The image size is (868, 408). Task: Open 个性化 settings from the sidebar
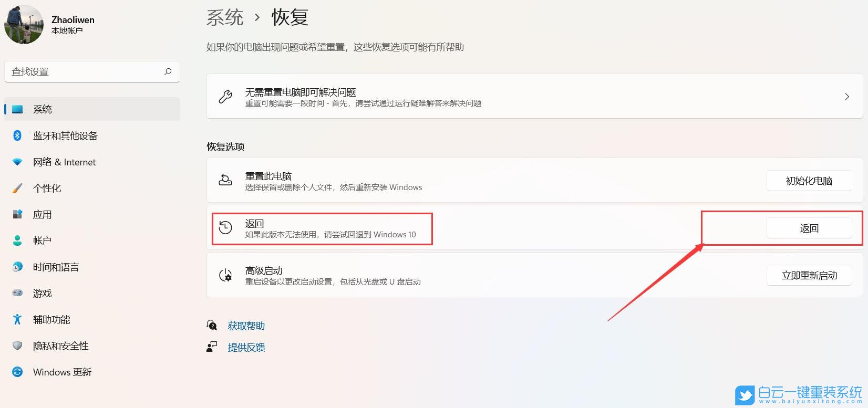(x=47, y=188)
